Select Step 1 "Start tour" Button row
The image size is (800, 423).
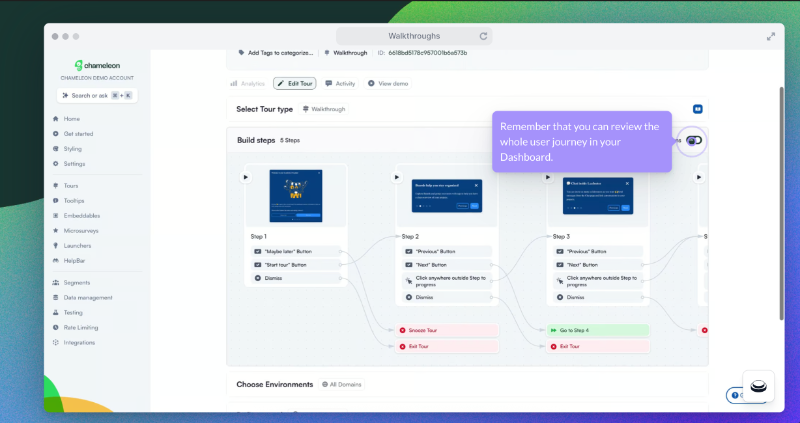point(296,265)
